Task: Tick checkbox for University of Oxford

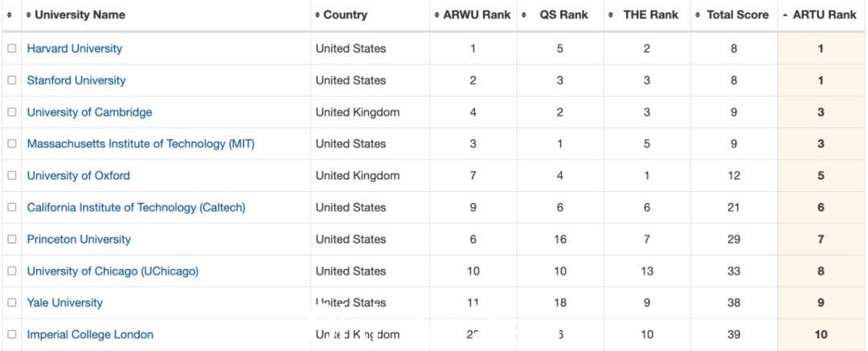Action: click(11, 175)
